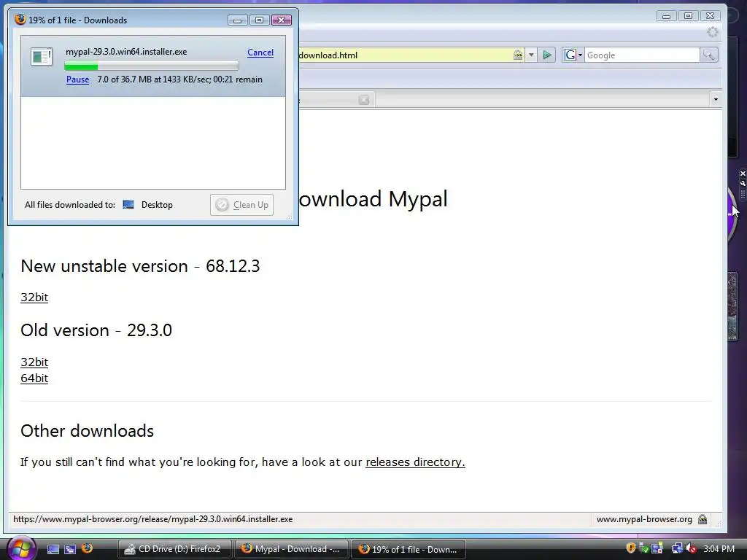Screen dimensions: 747x560
Task: Click the Downloads window resize grip
Action: pyautogui.click(x=289, y=217)
